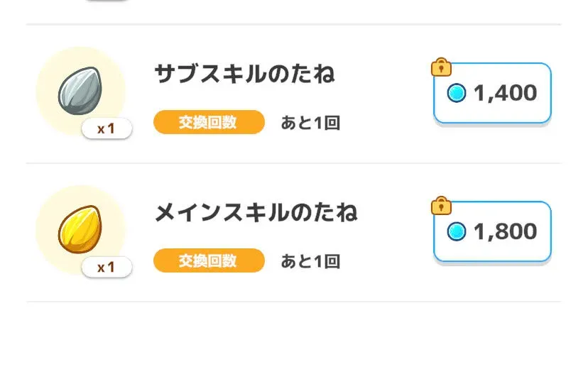The height and width of the screenshot is (379, 588).
Task: Click the 交換回数 label for サブスキルのたね
Action: point(208,123)
